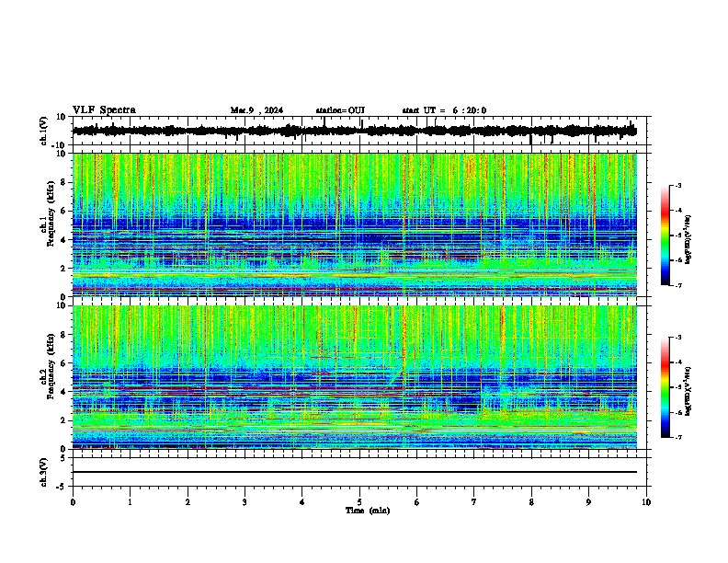Screen dimensions: 728x563
Task: Click the ch.1 voltage waveform trace
Action: (x=355, y=131)
